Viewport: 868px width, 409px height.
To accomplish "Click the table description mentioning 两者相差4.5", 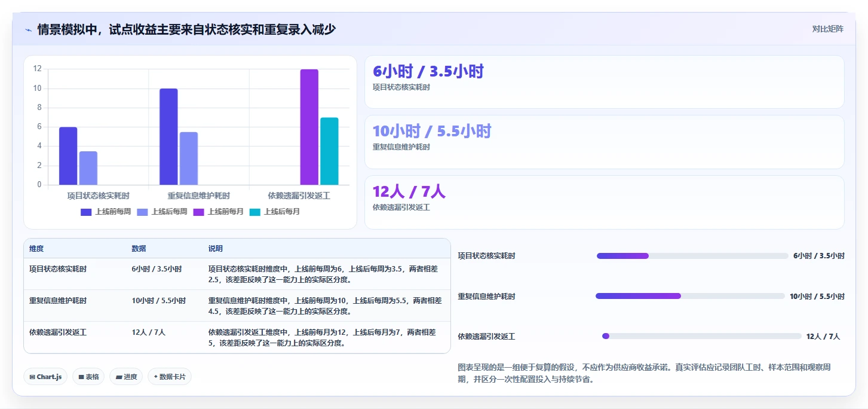I will [x=325, y=306].
